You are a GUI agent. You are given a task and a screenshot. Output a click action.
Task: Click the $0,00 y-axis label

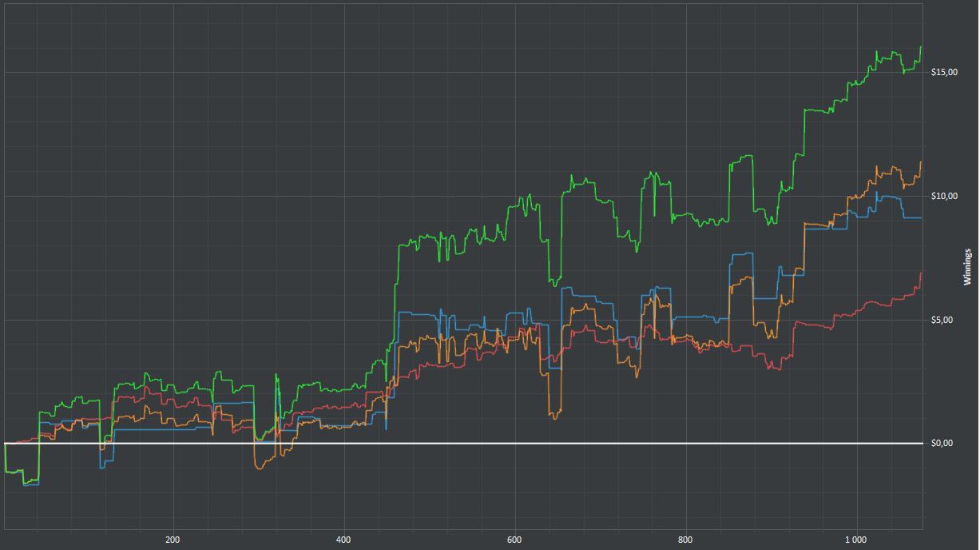[x=942, y=444]
